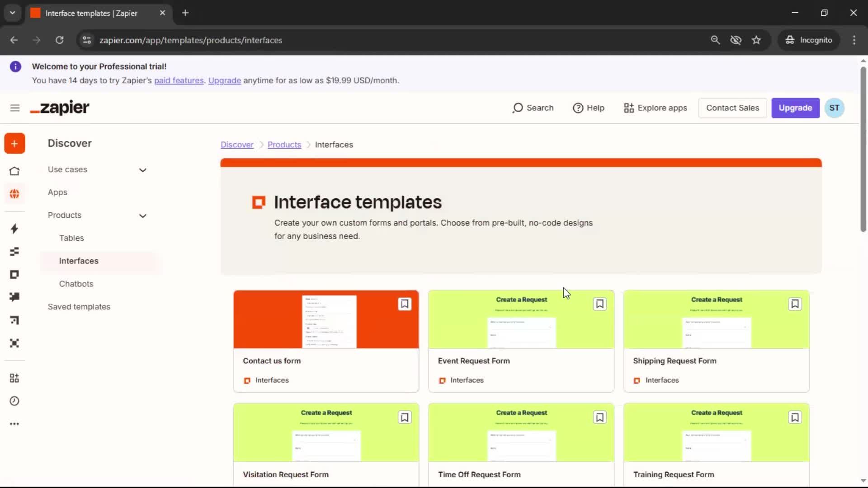View site information icon in address bar
Viewport: 868px width, 488px height.
pyautogui.click(x=87, y=40)
